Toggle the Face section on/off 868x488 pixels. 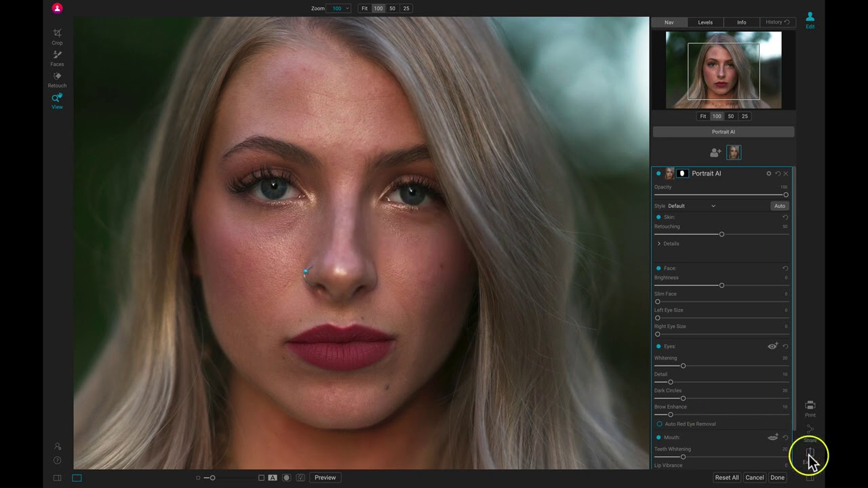658,268
